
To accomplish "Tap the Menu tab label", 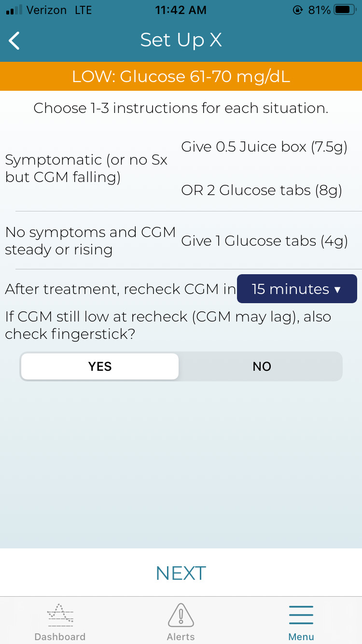I will pos(301,637).
